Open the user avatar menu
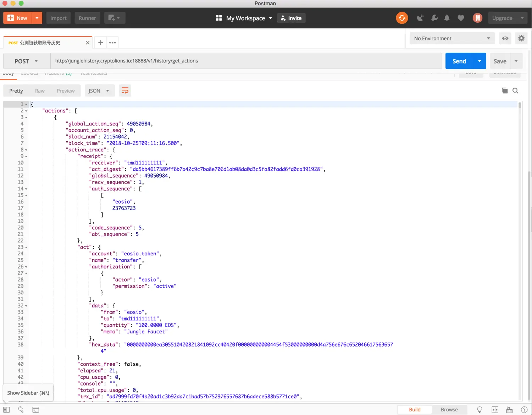Viewport: 532px width, 415px height. tap(477, 18)
